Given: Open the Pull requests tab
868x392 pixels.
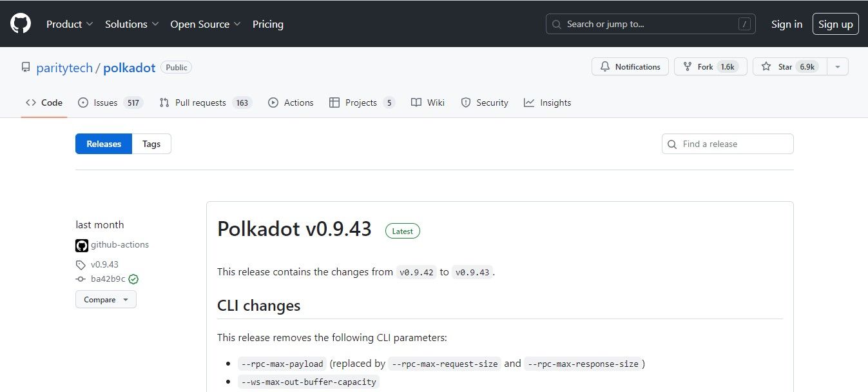Looking at the screenshot, I should 205,103.
